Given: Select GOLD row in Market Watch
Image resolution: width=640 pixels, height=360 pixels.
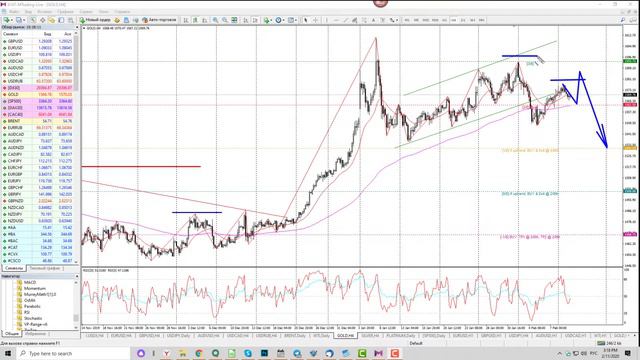Looking at the screenshot, I should (x=38, y=94).
